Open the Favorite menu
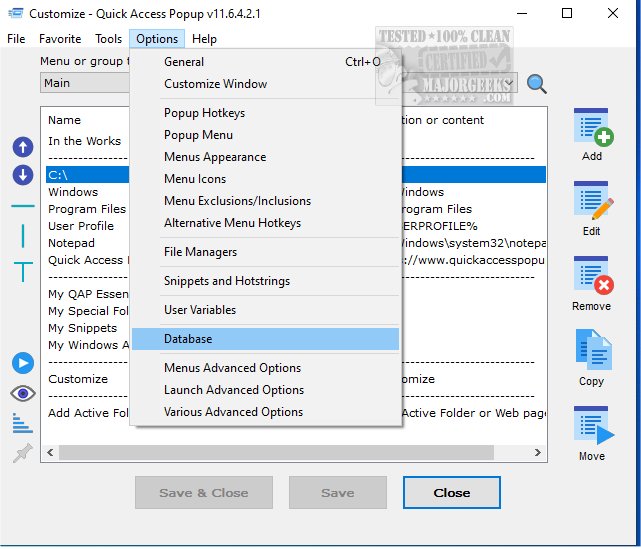641x549 pixels. pyautogui.click(x=60, y=39)
